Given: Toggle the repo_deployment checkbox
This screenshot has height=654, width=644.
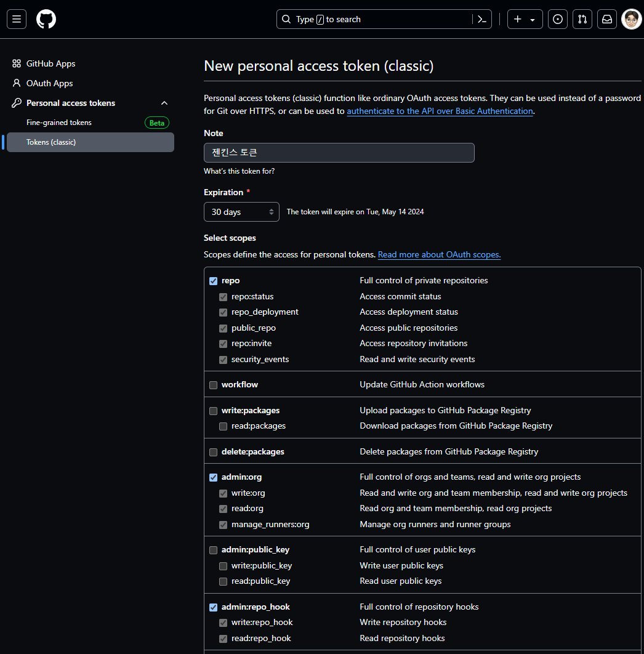Looking at the screenshot, I should click(x=223, y=312).
